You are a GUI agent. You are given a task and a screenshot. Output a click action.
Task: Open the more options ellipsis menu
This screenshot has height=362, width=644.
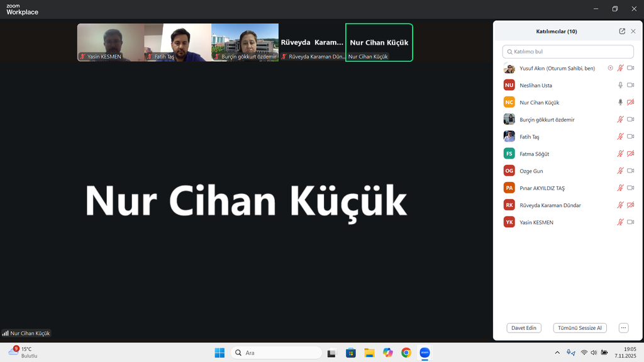click(x=623, y=328)
